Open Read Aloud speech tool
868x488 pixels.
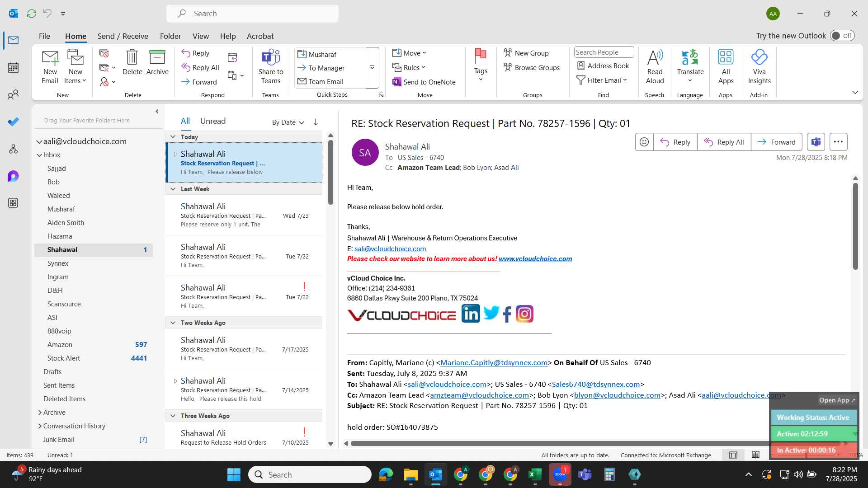(x=655, y=67)
